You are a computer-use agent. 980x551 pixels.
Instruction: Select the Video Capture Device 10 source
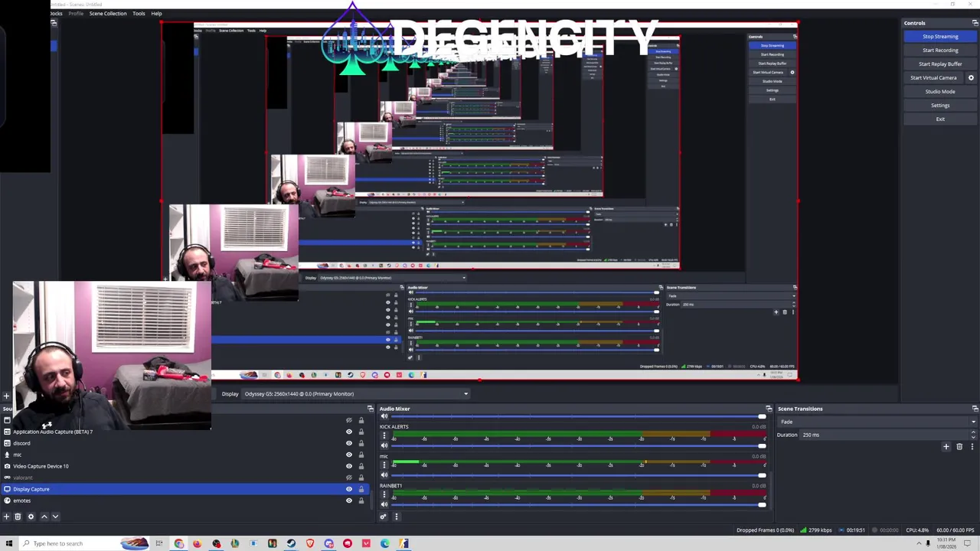184,466
